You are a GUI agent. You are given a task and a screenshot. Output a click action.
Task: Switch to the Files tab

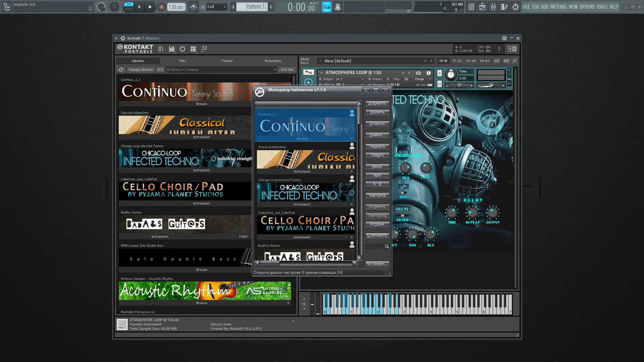tap(182, 61)
